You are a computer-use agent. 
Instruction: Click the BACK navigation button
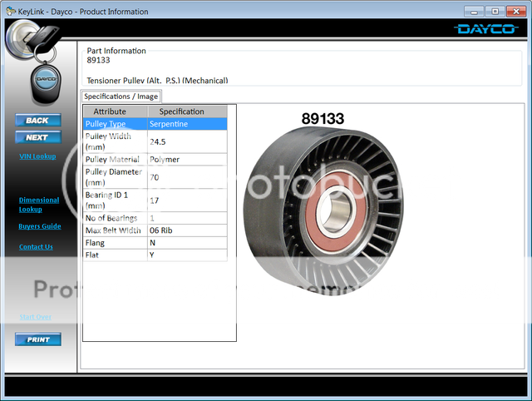37,121
